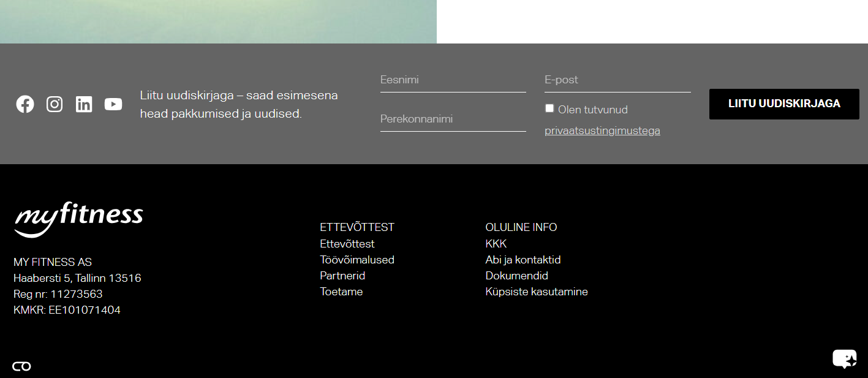Click the ETTEVÕTTEST column heading
The image size is (868, 378).
pos(357,227)
